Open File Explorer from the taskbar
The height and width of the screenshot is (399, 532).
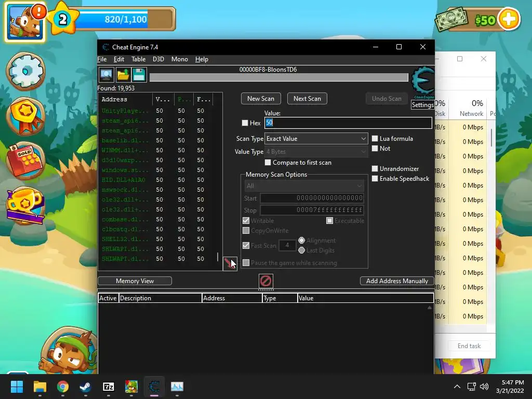39,387
